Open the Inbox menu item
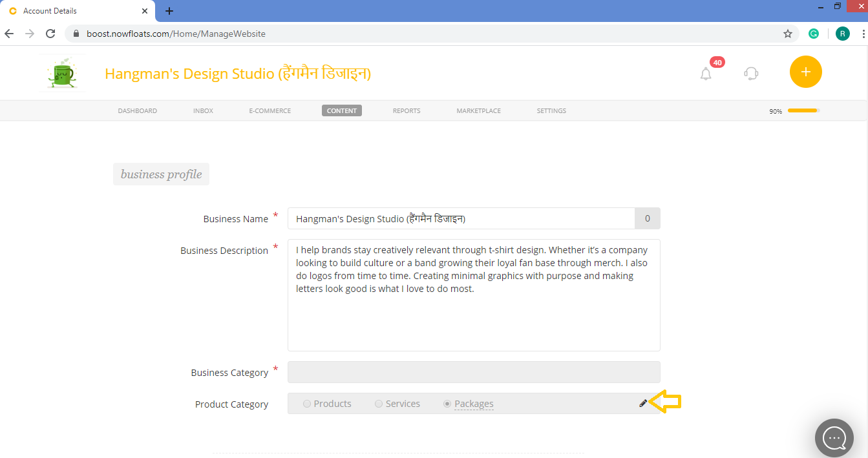868x458 pixels. click(203, 110)
